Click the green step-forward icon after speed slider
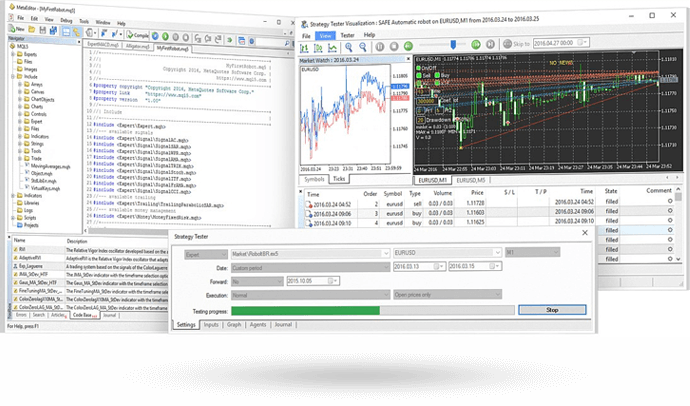The height and width of the screenshot is (406, 690). [x=476, y=44]
